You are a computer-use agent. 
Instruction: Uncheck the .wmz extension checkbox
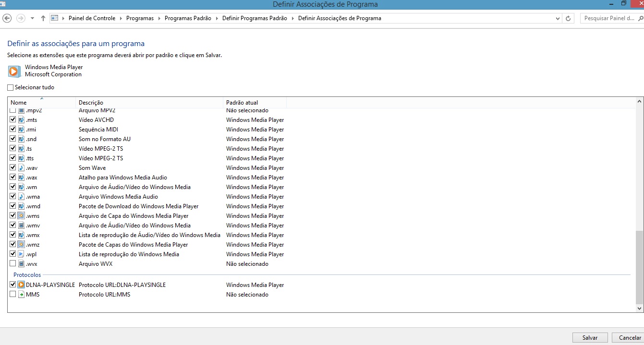13,244
